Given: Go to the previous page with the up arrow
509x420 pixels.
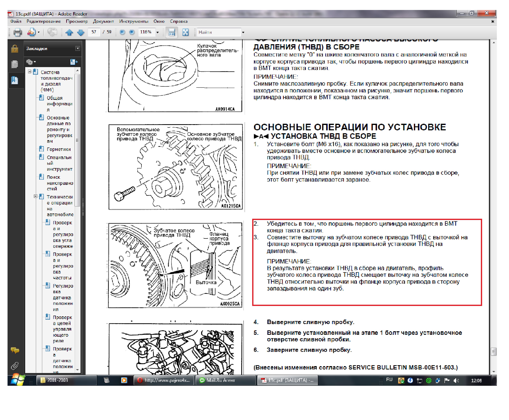Looking at the screenshot, I should pos(69,32).
